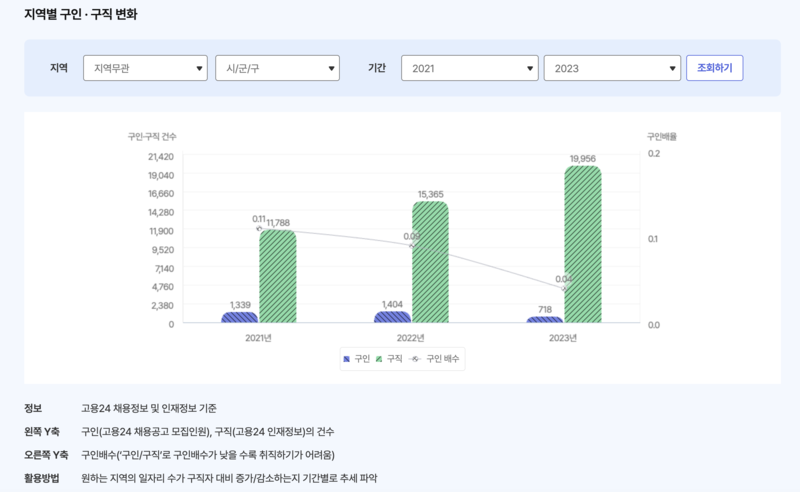
Task: Toggle the 구인 legend item
Action: 356,359
